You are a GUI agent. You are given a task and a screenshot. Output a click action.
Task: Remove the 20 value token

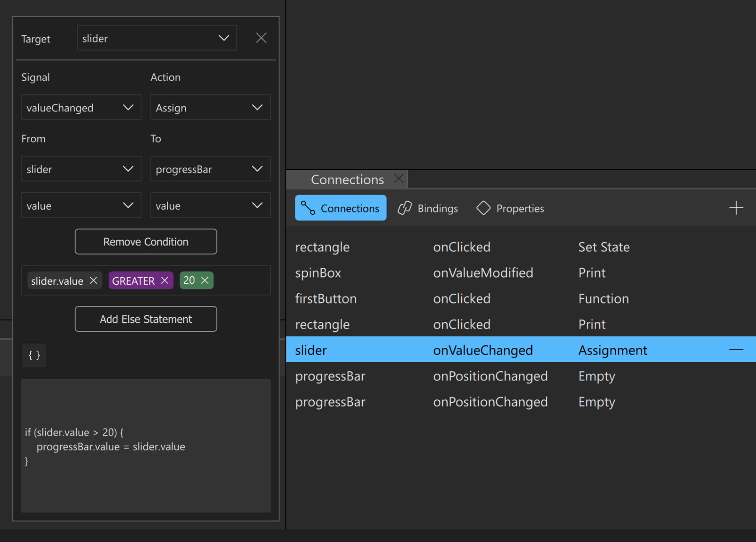205,280
